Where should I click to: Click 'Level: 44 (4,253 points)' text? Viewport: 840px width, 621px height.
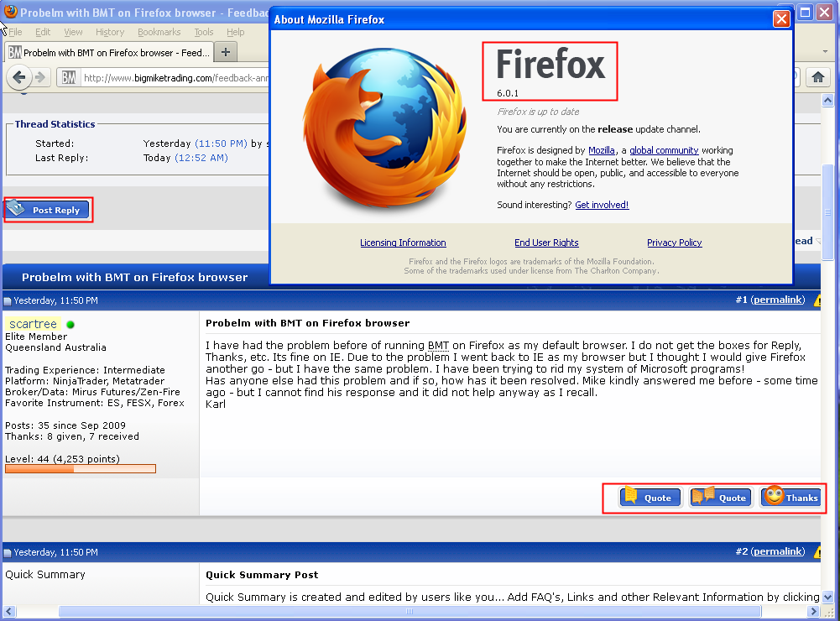pyautogui.click(x=62, y=459)
